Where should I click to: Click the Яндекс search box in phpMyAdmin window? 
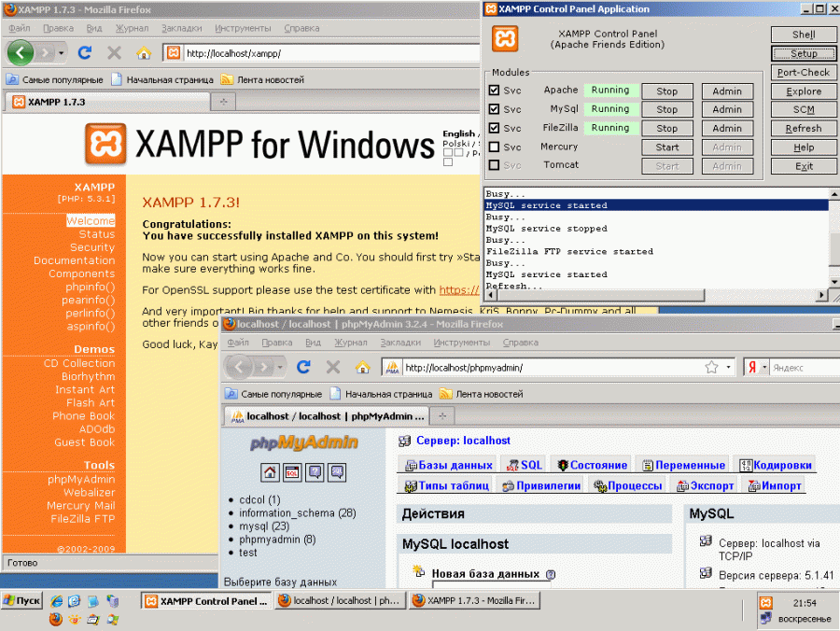tap(805, 368)
